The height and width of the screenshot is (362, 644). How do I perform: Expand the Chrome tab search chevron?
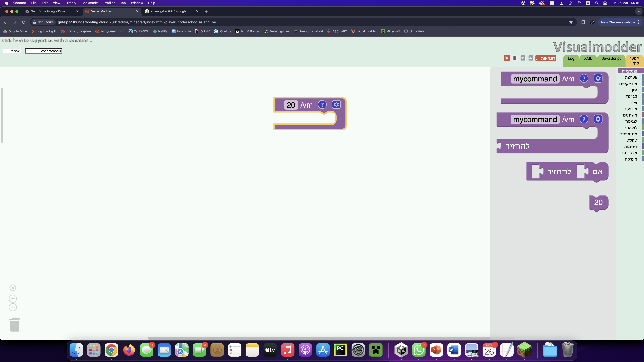tap(639, 11)
